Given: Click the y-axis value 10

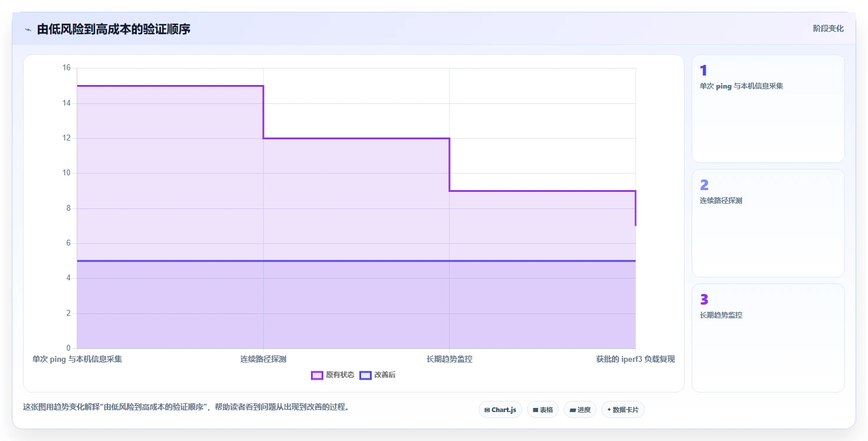Looking at the screenshot, I should click(66, 173).
